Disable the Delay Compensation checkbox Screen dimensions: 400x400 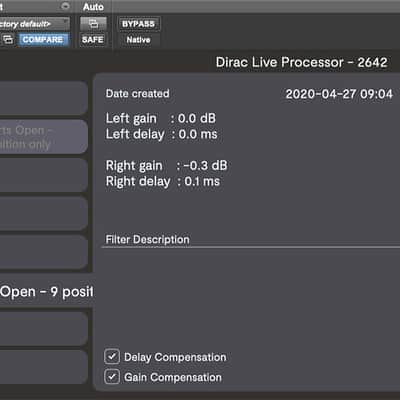[112, 357]
